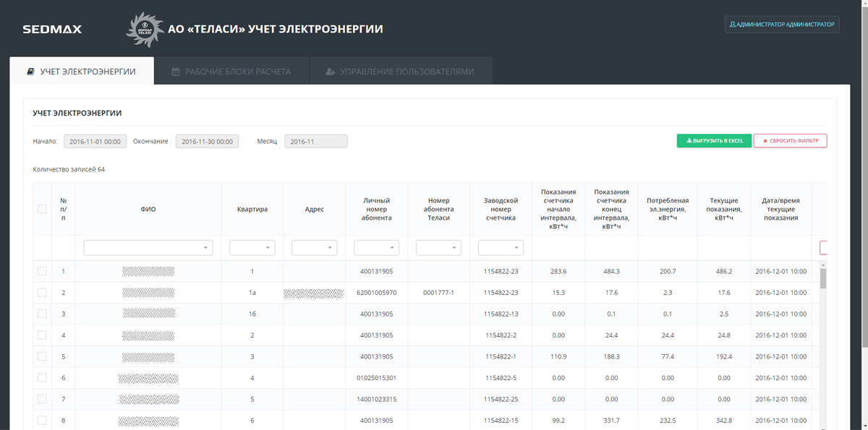Open the Управление пользователями tab
This screenshot has width=868, height=430.
[401, 72]
